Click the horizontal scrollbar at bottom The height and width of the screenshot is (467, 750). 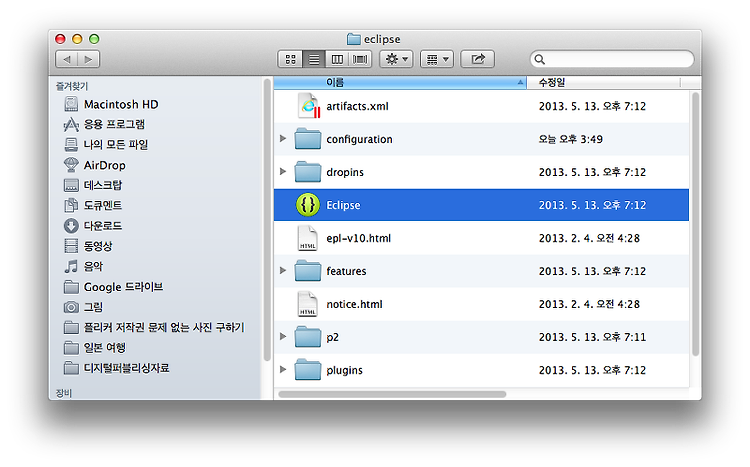click(392, 394)
